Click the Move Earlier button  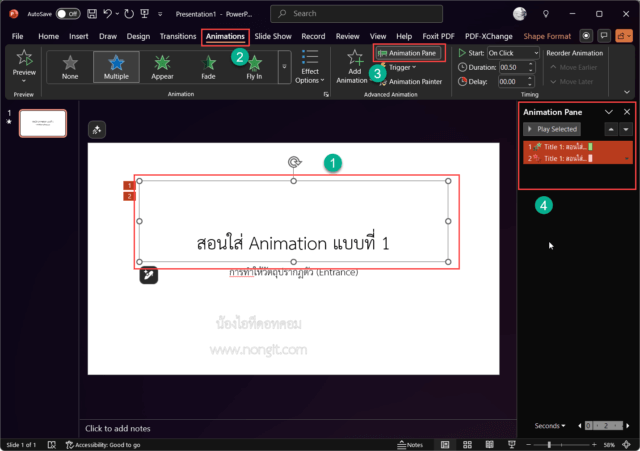click(x=573, y=67)
